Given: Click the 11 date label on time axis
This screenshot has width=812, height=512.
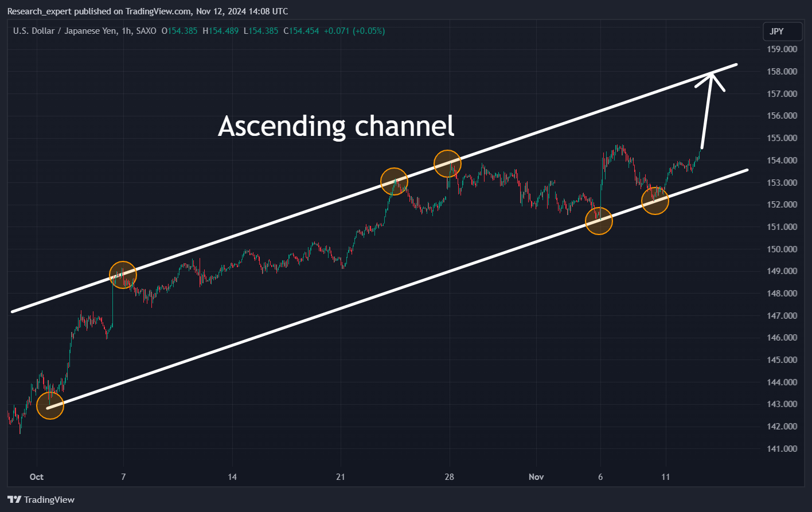Looking at the screenshot, I should (665, 477).
